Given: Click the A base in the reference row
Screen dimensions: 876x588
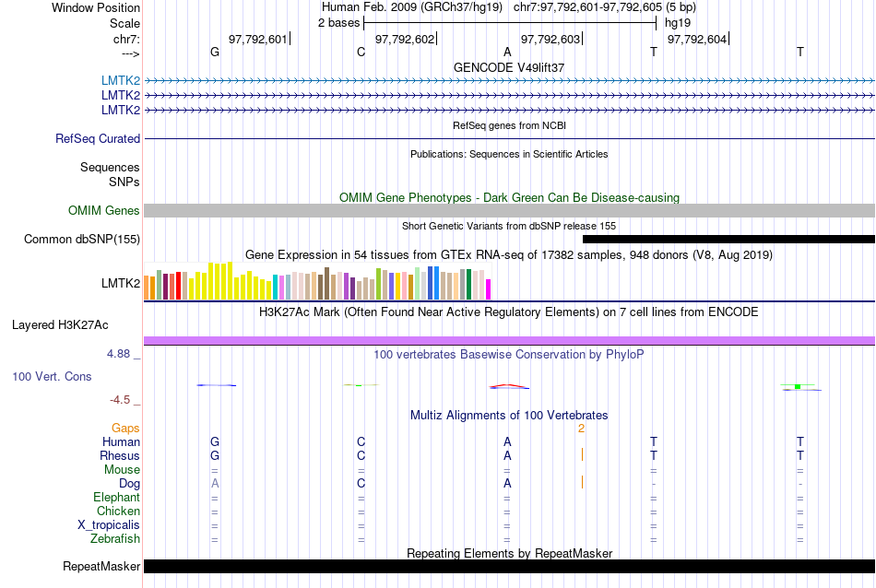Looking at the screenshot, I should [507, 52].
